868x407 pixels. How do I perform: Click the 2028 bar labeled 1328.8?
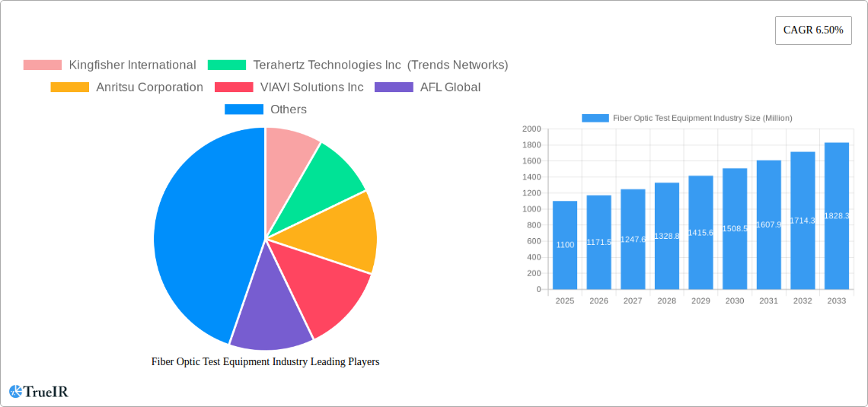coord(667,236)
